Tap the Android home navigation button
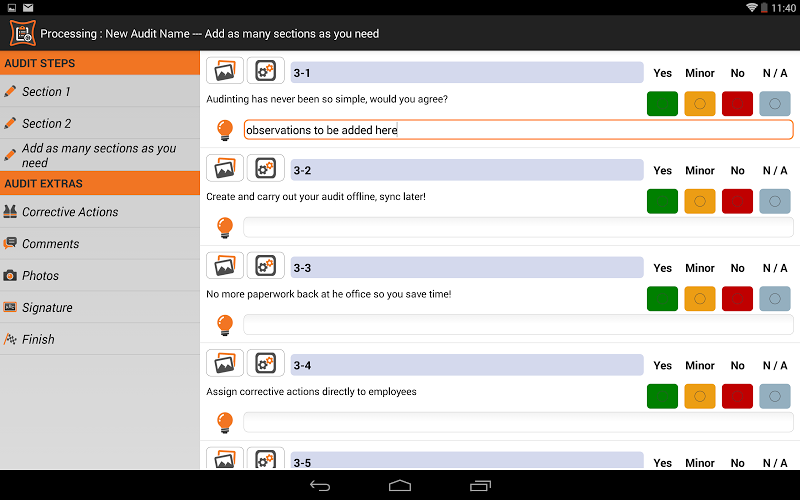Screen dimensions: 800x500 pos(399,485)
